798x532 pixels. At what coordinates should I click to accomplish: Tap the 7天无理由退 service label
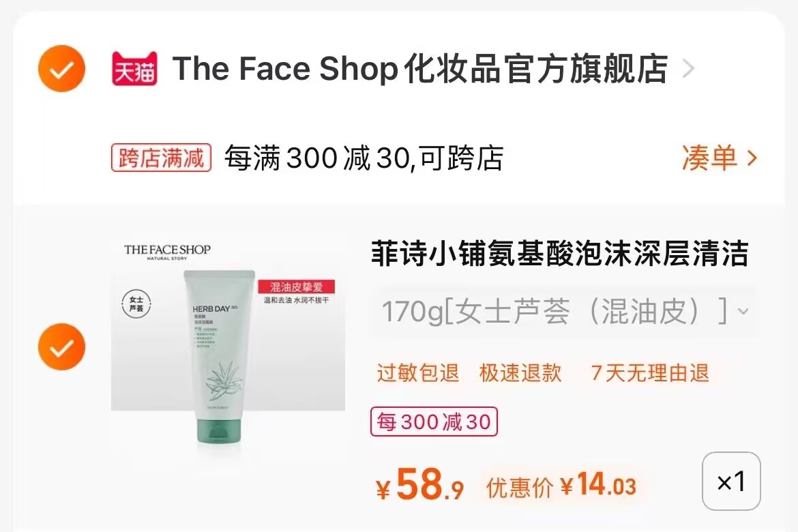pos(650,372)
